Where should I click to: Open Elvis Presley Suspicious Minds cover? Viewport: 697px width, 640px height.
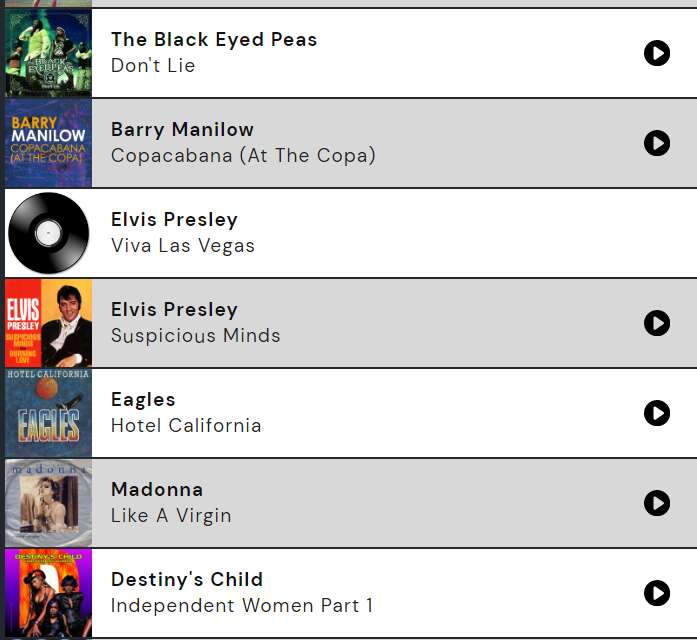pos(48,323)
